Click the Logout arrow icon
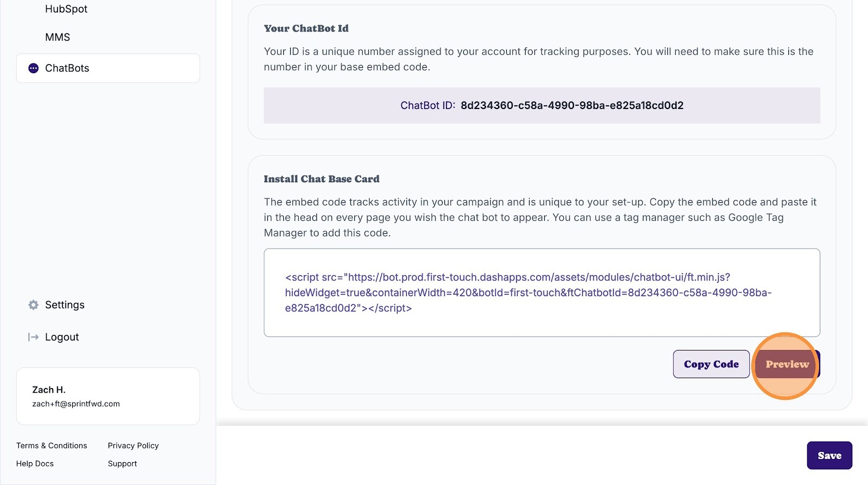This screenshot has width=868, height=485. (34, 337)
